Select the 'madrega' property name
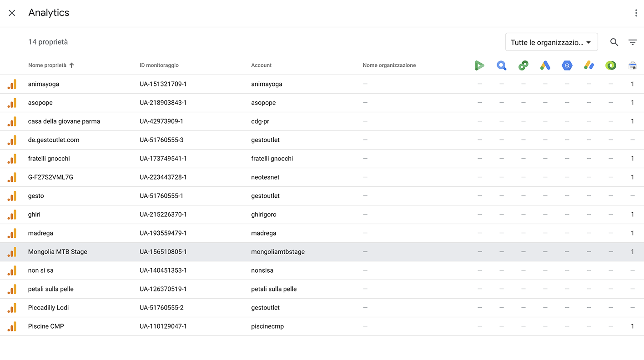The width and height of the screenshot is (644, 360). pyautogui.click(x=40, y=233)
